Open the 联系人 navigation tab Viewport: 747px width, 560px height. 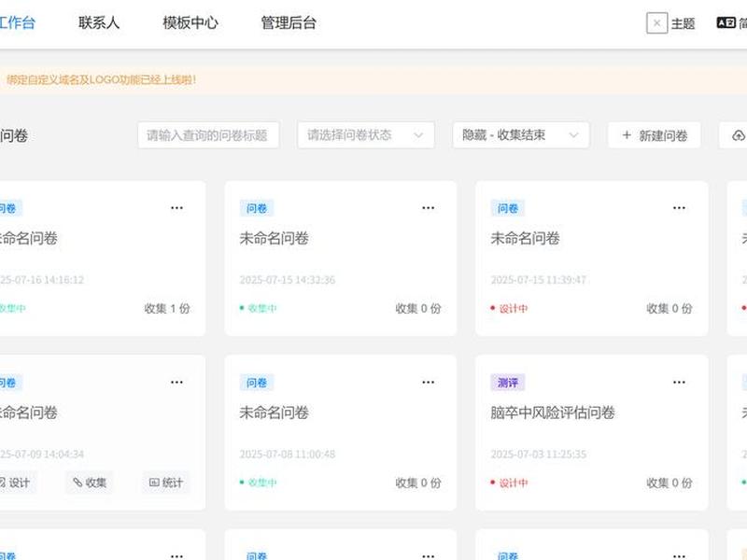pyautogui.click(x=99, y=22)
